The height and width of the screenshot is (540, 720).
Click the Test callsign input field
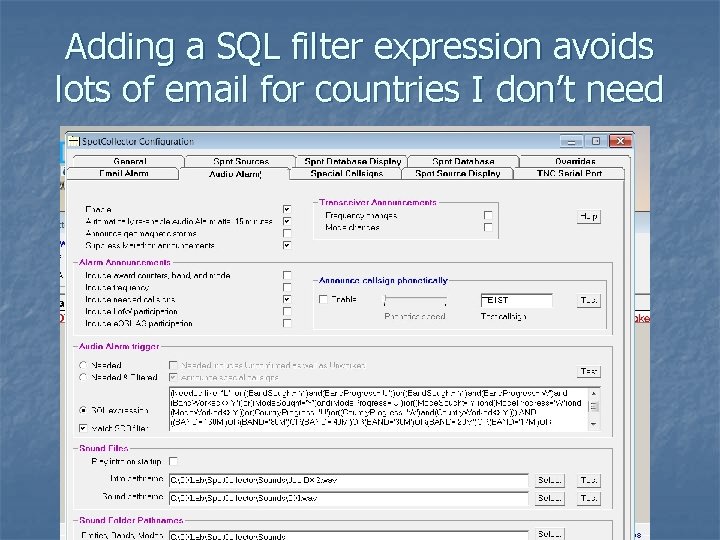coord(517,300)
